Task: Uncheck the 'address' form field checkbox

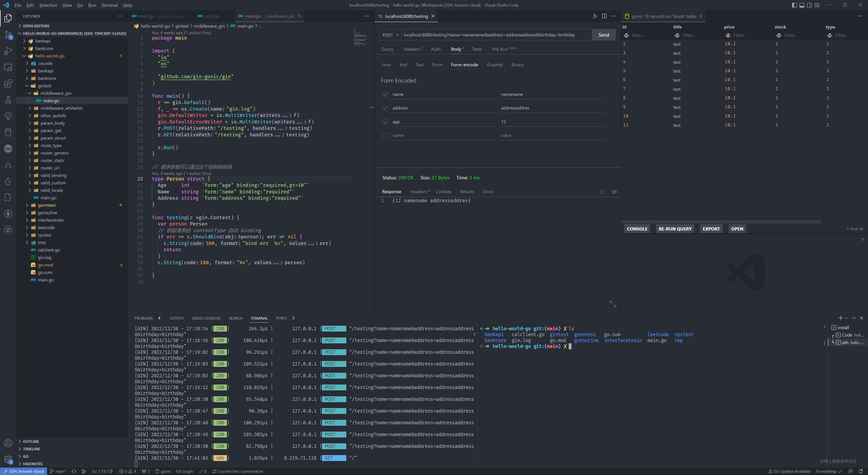Action: (x=385, y=108)
